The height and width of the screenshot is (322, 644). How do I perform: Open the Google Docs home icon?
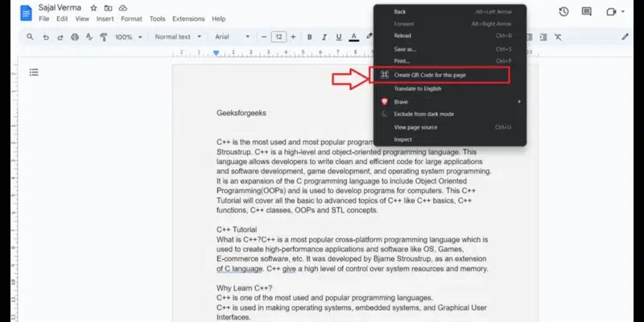[26, 13]
